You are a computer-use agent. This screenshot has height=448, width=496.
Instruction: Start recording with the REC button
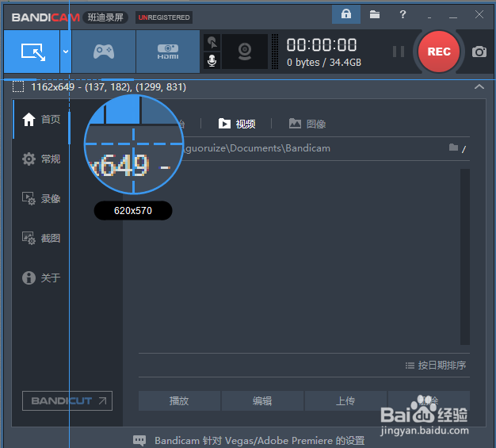[439, 52]
